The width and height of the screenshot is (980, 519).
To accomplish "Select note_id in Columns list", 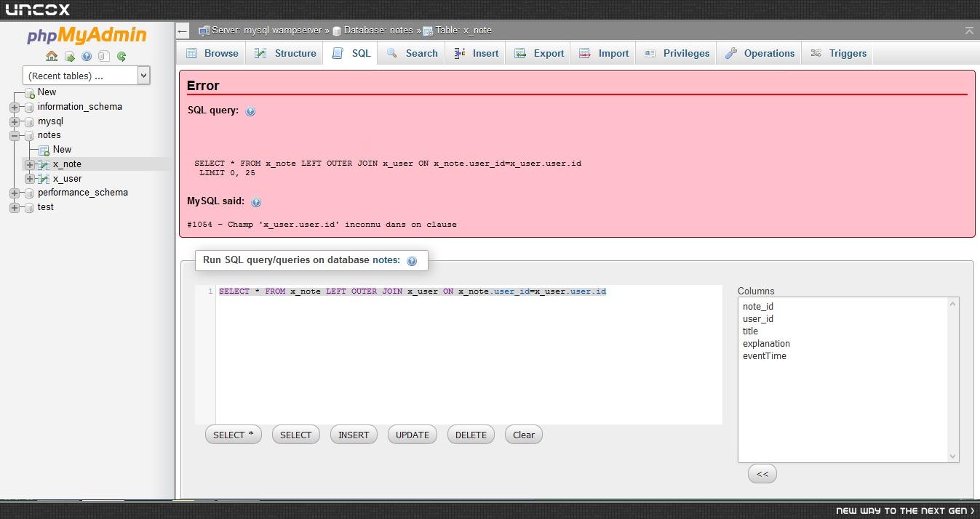I will click(x=758, y=307).
